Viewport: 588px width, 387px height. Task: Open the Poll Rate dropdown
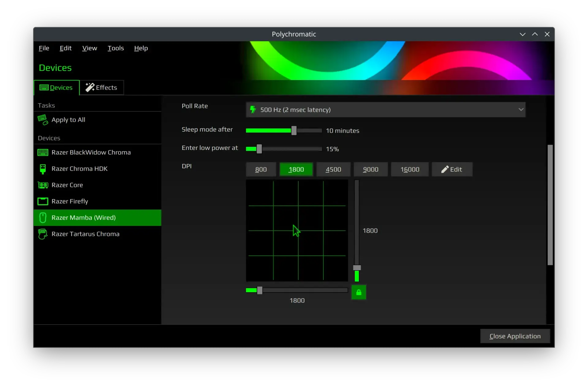pyautogui.click(x=386, y=110)
